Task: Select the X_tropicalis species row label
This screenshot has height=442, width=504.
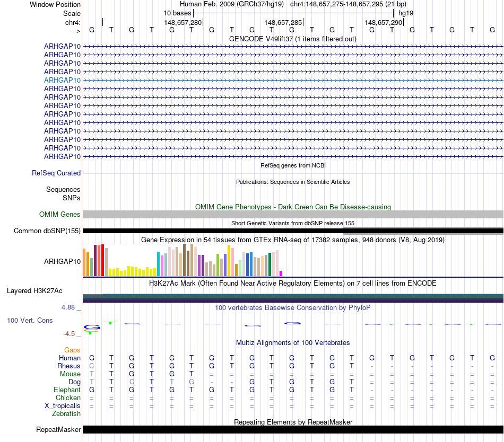Action: 63,406
